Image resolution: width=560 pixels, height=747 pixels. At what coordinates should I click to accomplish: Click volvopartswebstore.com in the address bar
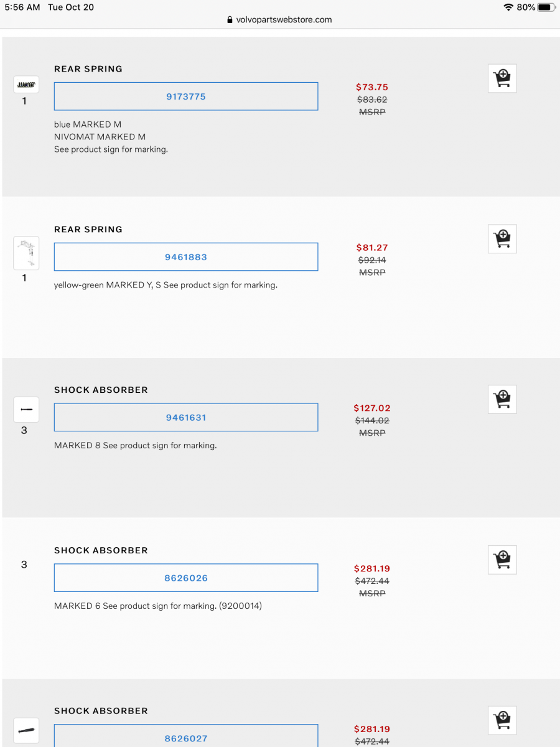pyautogui.click(x=285, y=19)
